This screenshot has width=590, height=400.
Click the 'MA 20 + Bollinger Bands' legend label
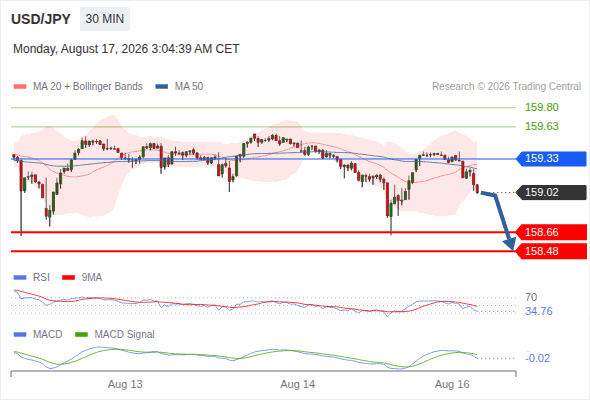click(x=88, y=87)
